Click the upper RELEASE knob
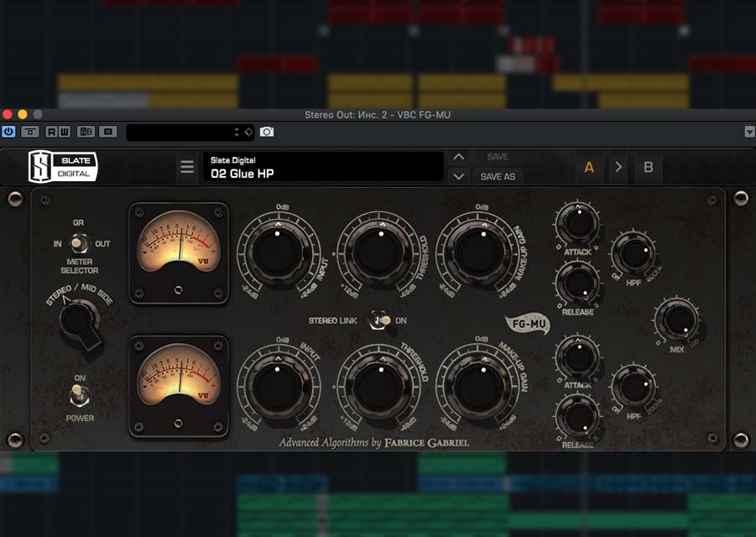 click(577, 283)
